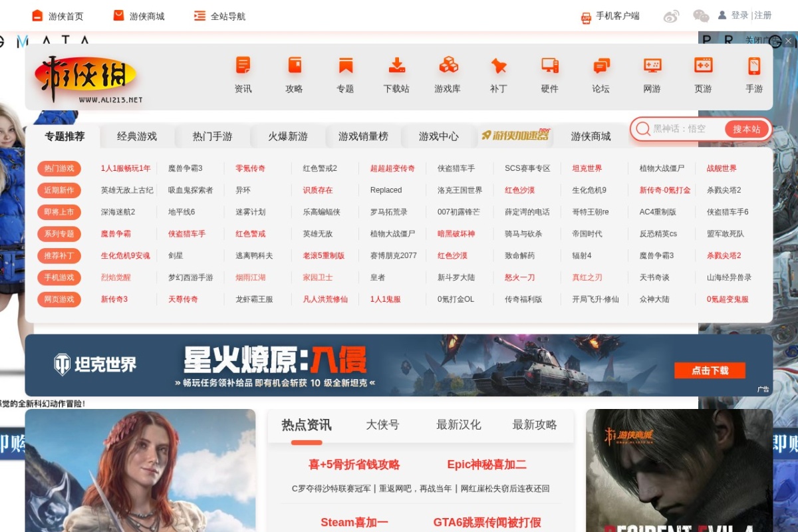
Task: Click the 网页游戏 category pill
Action: 59,299
